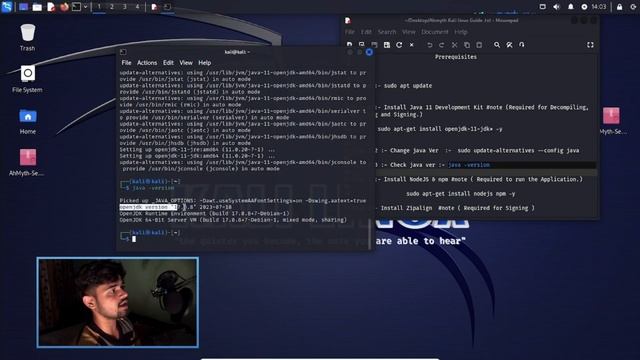640x360 pixels.
Task: Select the Myth-Se... archive at right edge
Action: (612, 121)
